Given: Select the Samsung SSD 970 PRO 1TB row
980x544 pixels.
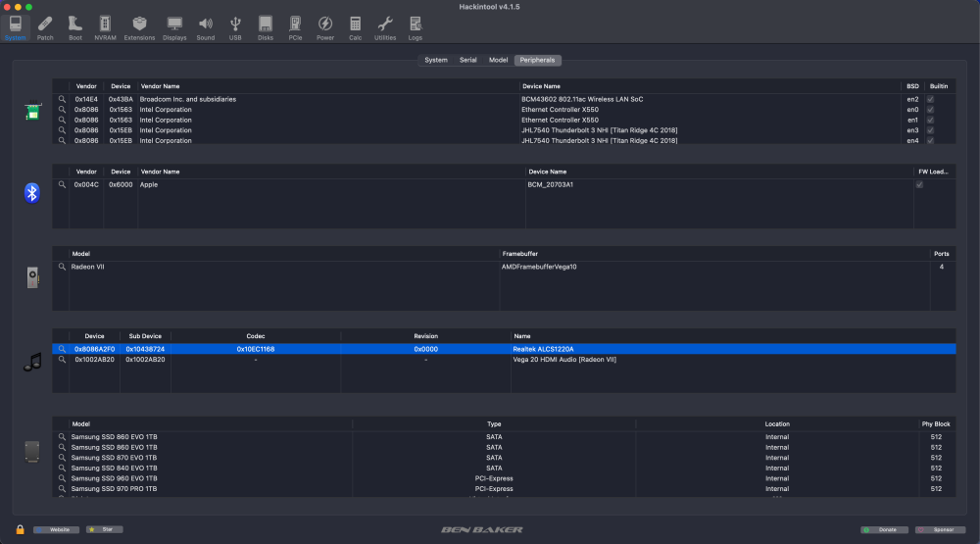Looking at the screenshot, I should (x=504, y=489).
